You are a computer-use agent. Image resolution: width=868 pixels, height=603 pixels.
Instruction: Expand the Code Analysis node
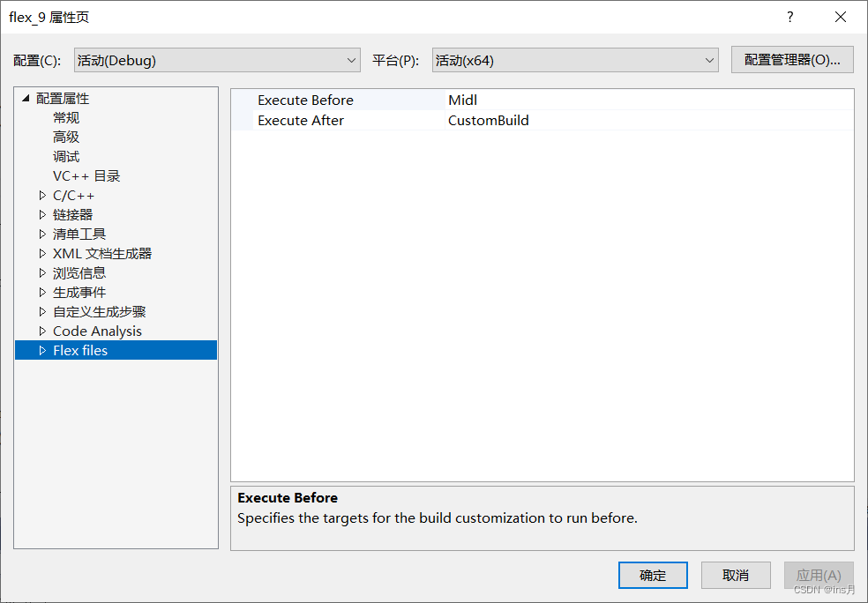41,331
